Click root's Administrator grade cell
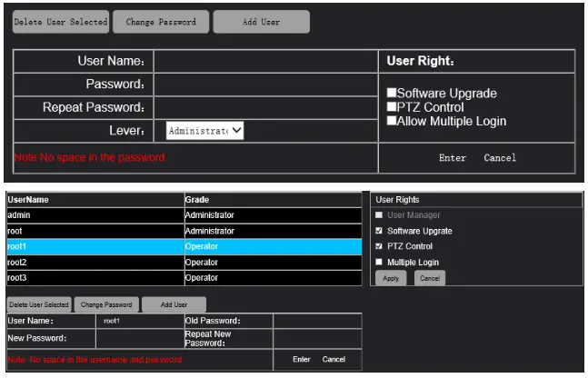Viewport: 588px width, 378px height. (x=273, y=231)
